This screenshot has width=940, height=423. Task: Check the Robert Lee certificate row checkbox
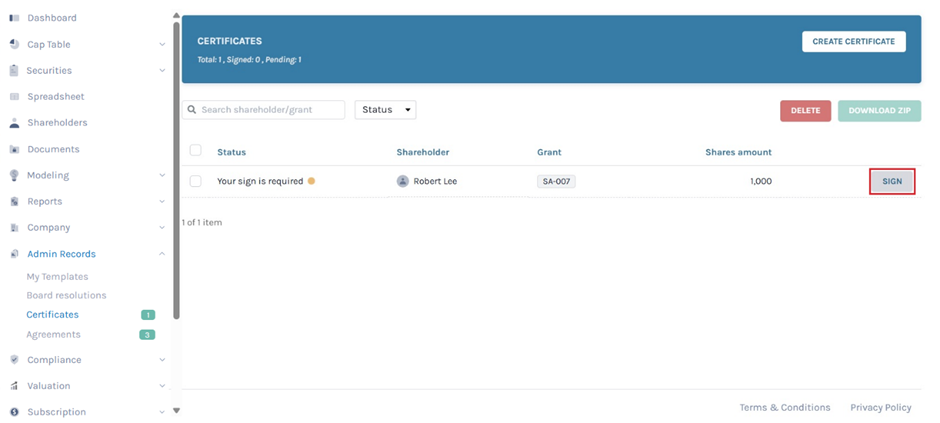click(196, 182)
